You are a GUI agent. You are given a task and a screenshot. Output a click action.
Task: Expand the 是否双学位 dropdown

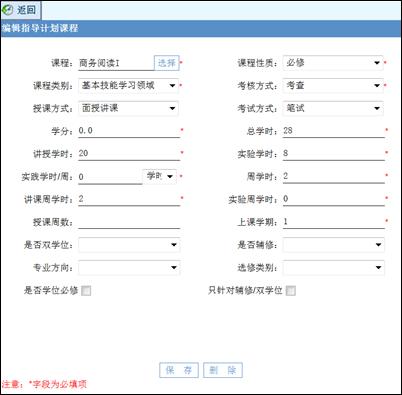[129, 245]
